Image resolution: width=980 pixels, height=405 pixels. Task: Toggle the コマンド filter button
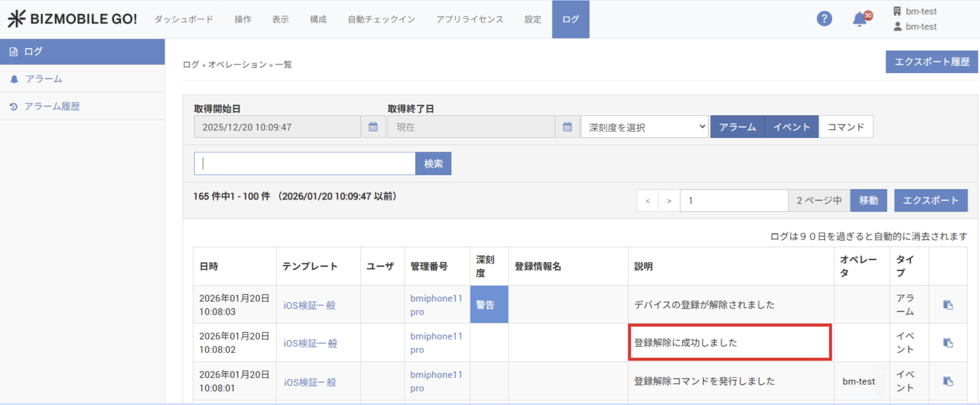point(846,127)
